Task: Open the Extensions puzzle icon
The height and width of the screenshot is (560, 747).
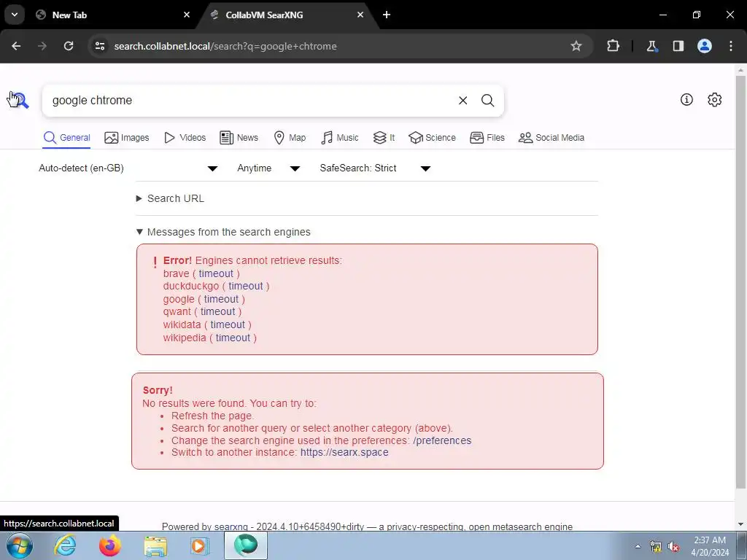Action: click(x=613, y=46)
